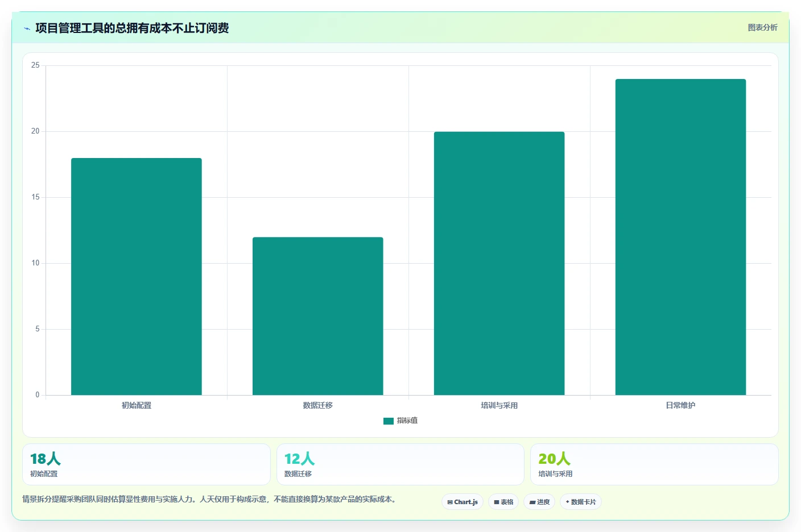The height and width of the screenshot is (532, 801).
Task: Click the 培训与采用 bar in chart
Action: [x=499, y=263]
